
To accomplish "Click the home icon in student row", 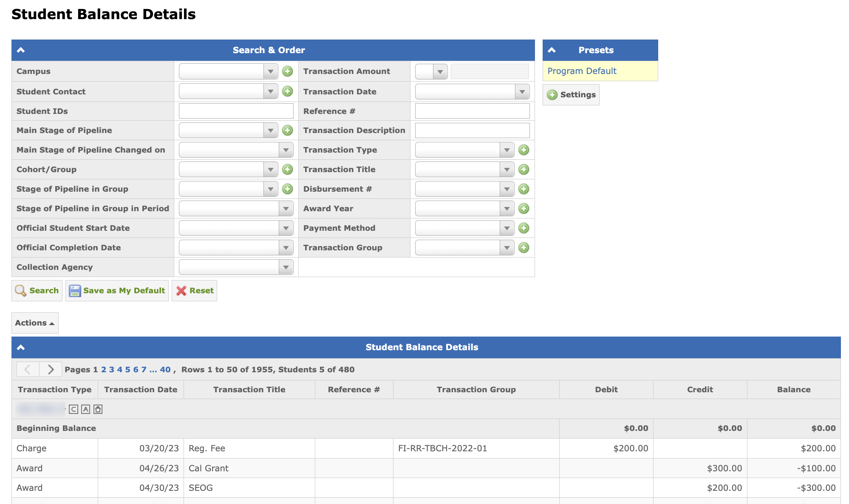I will pyautogui.click(x=98, y=409).
